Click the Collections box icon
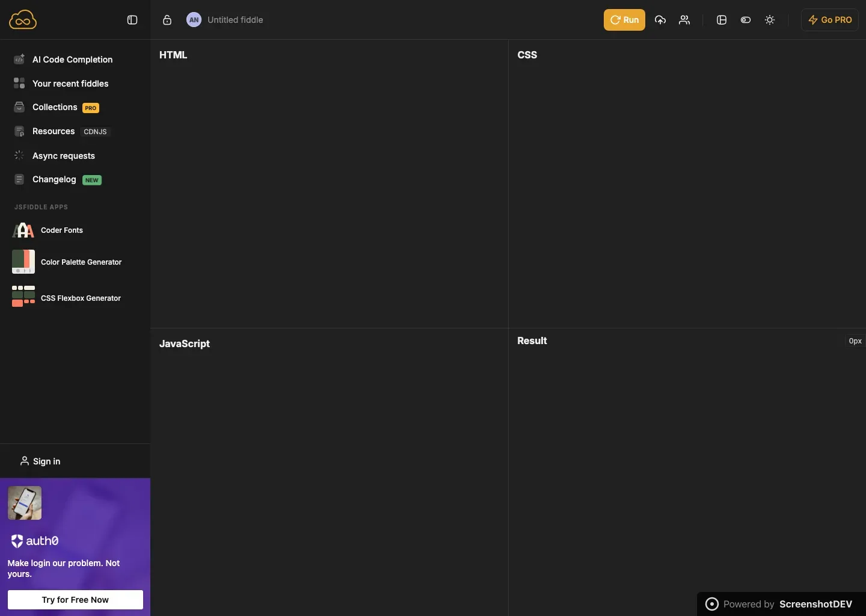Viewport: 866px width, 616px height. coord(19,107)
